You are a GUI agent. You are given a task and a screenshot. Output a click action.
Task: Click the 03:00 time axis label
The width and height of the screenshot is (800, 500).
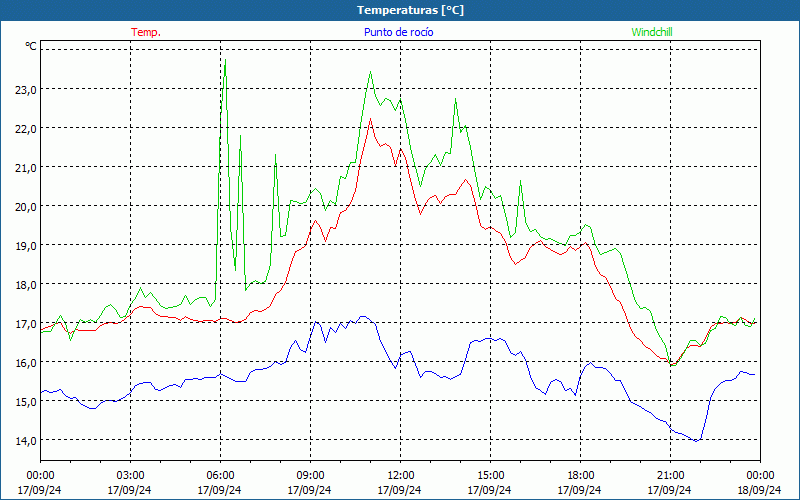(130, 475)
